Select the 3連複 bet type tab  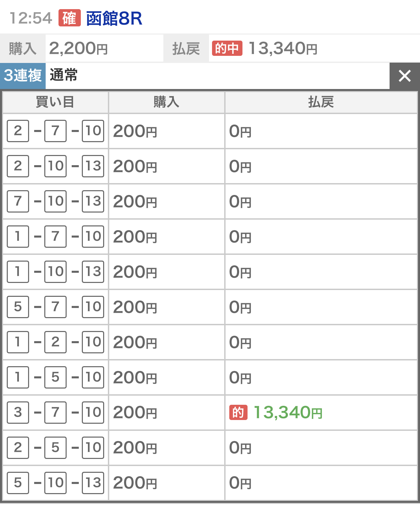(23, 75)
